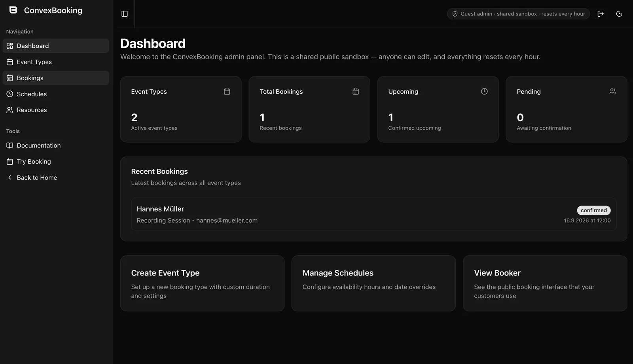
Task: Click the sign out icon
Action: (601, 14)
